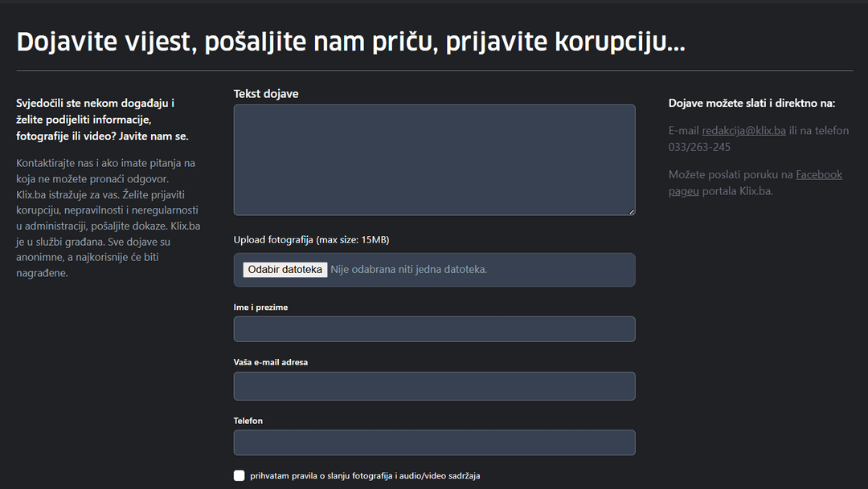Open file picker with Odabir datoteka button
This screenshot has height=489, width=868.
pos(285,270)
